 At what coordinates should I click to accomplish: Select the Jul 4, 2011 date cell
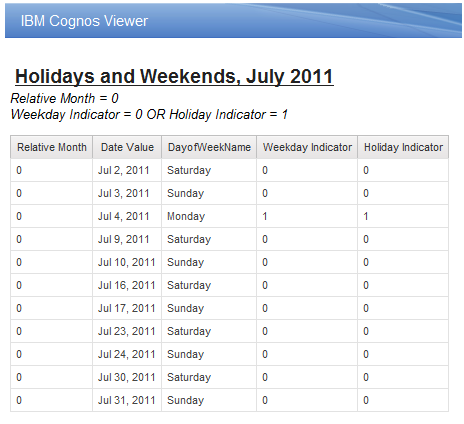pyautogui.click(x=127, y=216)
